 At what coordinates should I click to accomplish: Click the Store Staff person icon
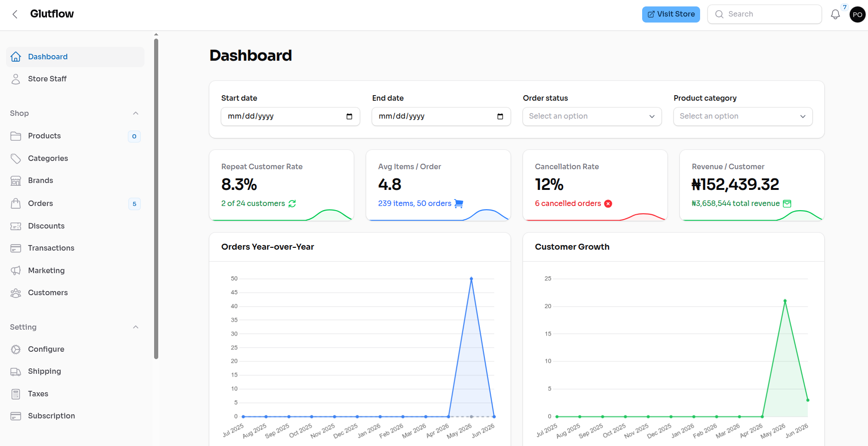pos(16,79)
